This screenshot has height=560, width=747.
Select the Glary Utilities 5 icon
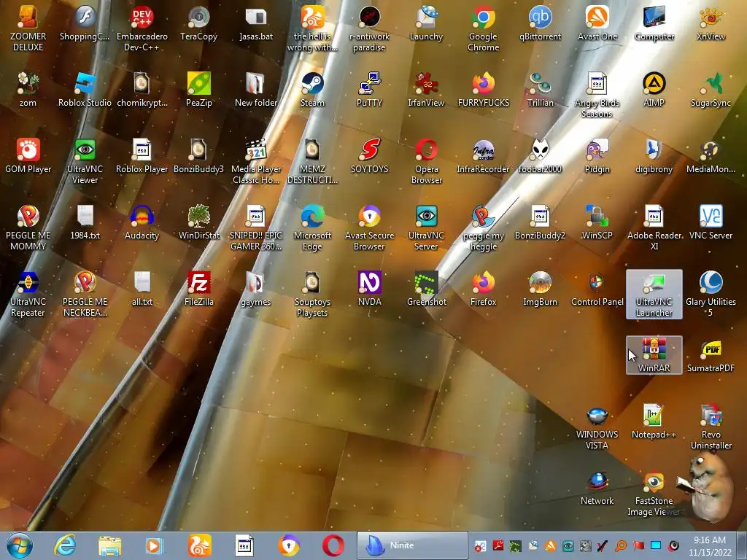click(711, 294)
